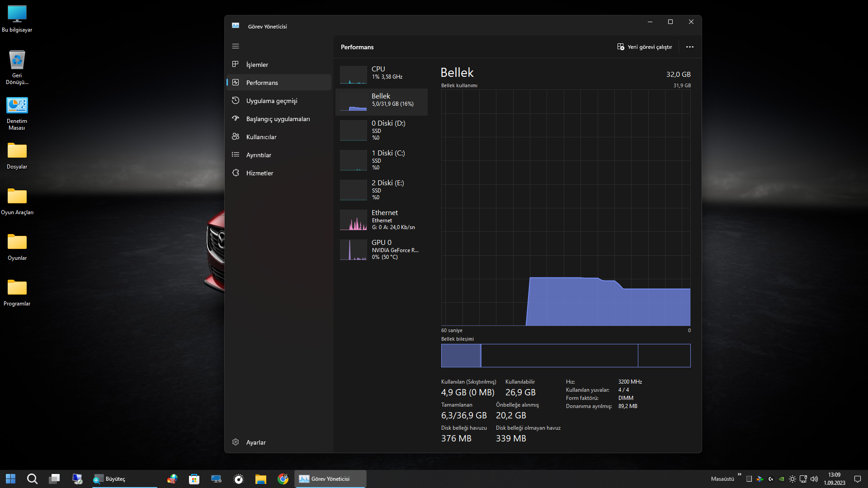Open the Uygulama geçmişi history icon
Image resolution: width=868 pixels, height=488 pixels.
[236, 100]
